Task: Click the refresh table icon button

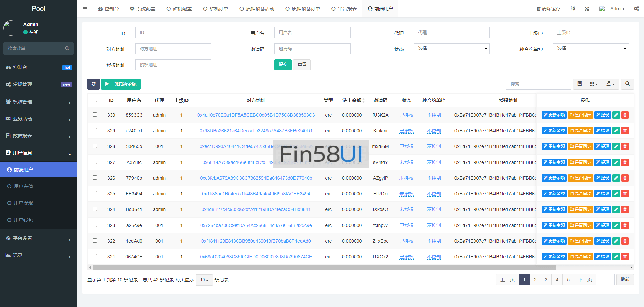Action: click(93, 84)
